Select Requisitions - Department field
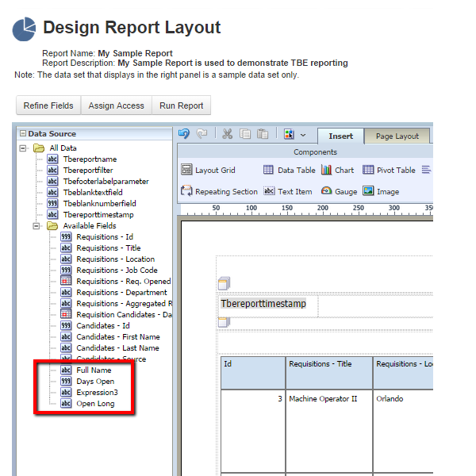This screenshot has width=476, height=476. coord(113,292)
